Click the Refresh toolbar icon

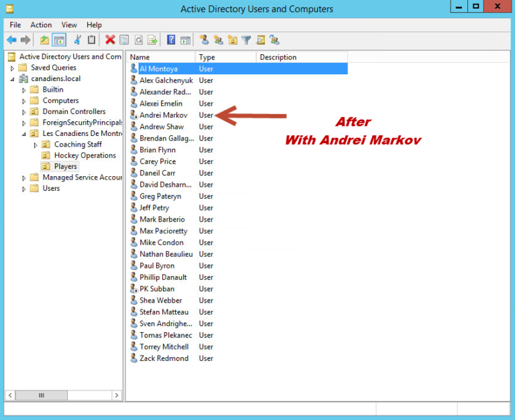(x=139, y=40)
